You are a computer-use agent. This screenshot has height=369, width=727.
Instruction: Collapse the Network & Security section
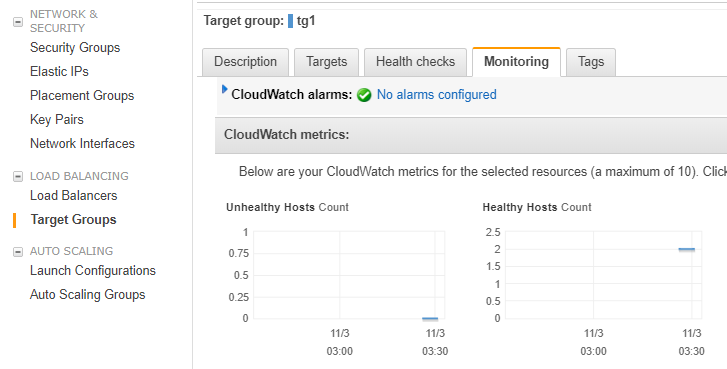pos(18,22)
